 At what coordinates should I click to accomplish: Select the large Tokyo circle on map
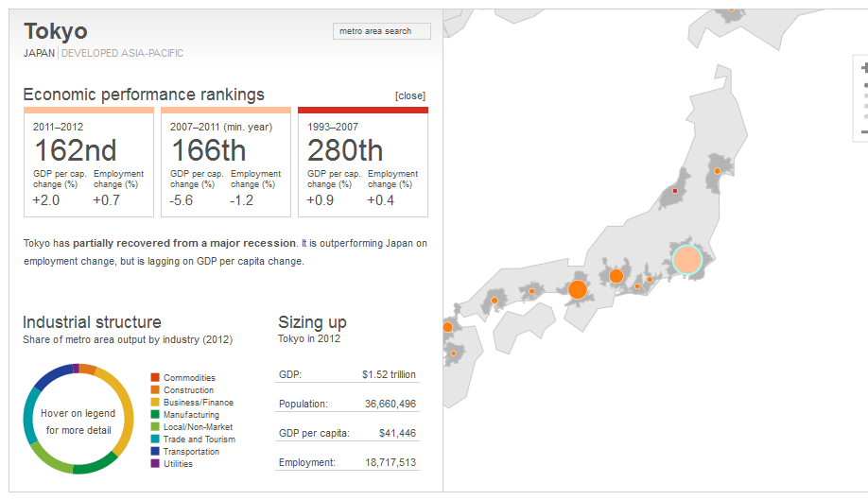click(687, 260)
